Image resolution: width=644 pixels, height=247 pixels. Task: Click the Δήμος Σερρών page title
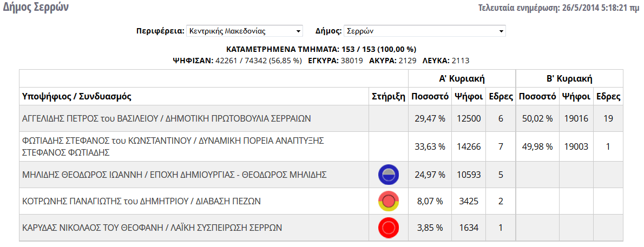36,8
